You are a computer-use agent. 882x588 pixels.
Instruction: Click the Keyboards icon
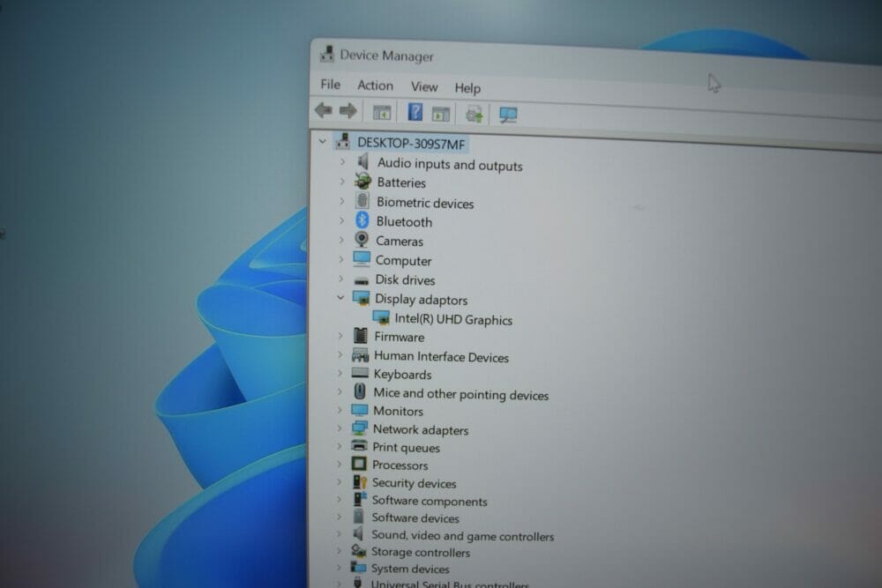pos(360,373)
